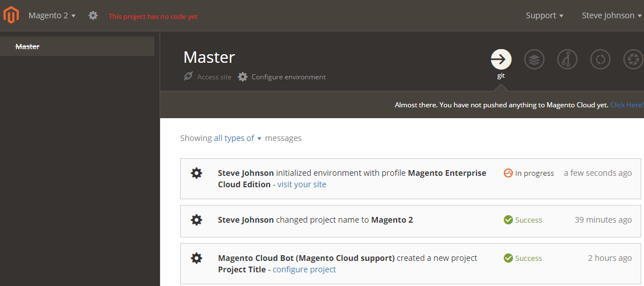Screen dimensions: 644x286
Task: Open the Magento 2 project dropdown
Action: [52, 15]
